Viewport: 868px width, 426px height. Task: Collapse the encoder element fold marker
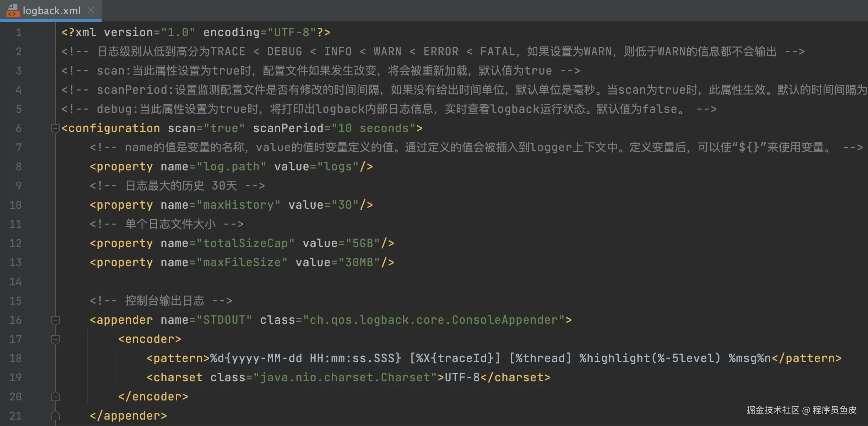(55, 339)
